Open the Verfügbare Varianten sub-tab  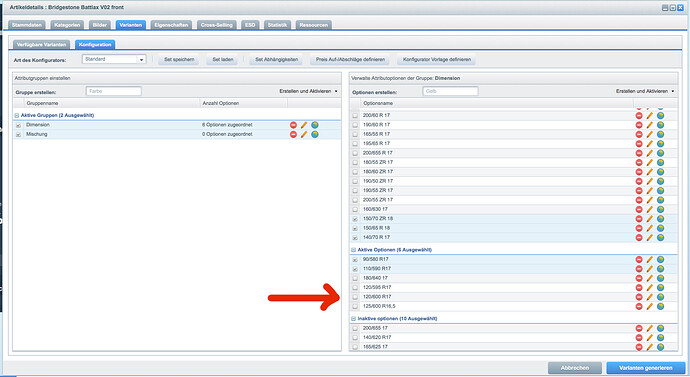pyautogui.click(x=41, y=44)
